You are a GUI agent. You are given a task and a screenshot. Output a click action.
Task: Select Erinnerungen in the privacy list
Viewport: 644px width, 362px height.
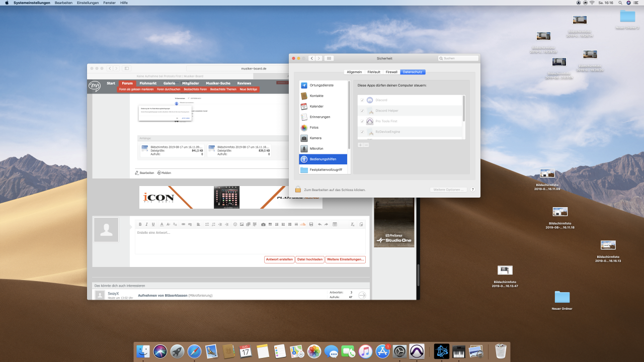(x=324, y=117)
